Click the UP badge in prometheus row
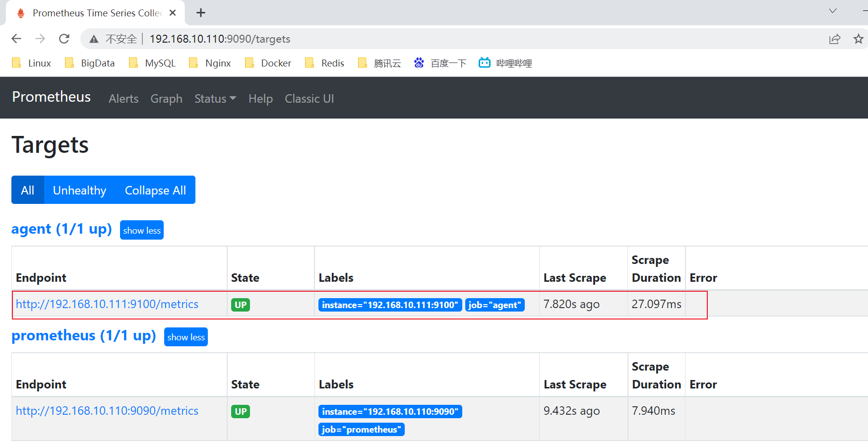The height and width of the screenshot is (445, 868). pyautogui.click(x=241, y=411)
